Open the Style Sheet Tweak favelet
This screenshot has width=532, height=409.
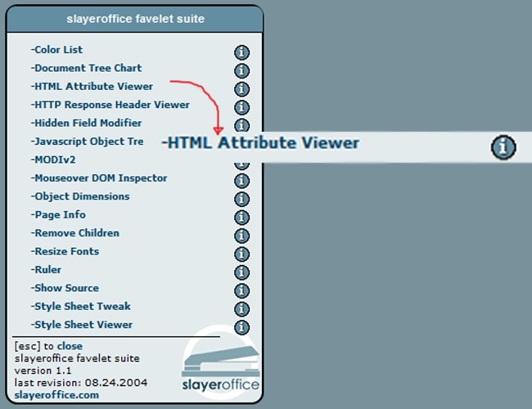pyautogui.click(x=81, y=306)
